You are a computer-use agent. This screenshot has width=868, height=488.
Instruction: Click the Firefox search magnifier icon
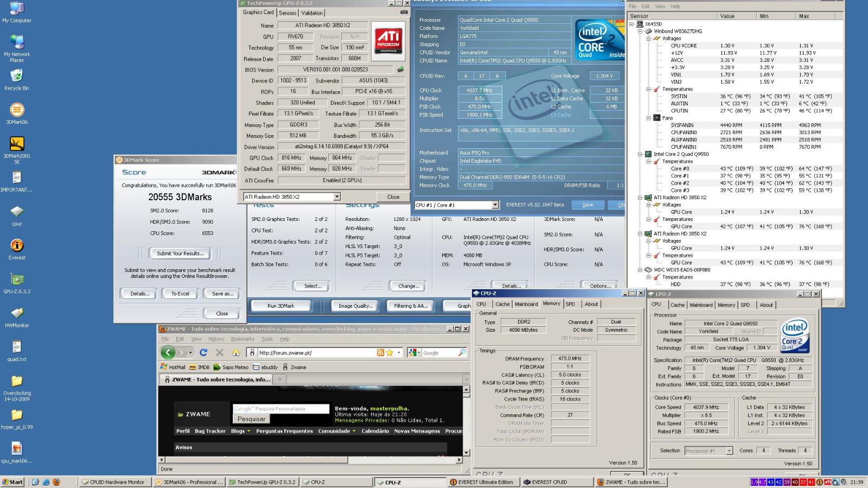pyautogui.click(x=462, y=352)
